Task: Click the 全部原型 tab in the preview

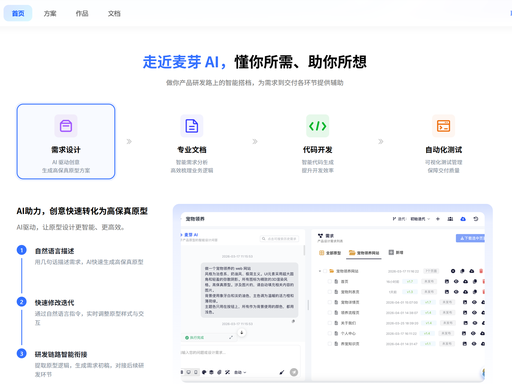Action: click(330, 253)
